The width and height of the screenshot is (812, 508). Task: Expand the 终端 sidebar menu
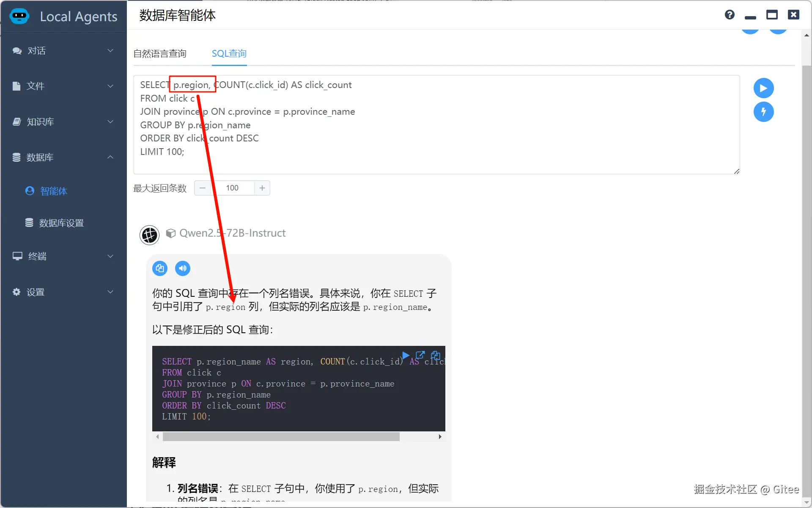click(x=63, y=256)
